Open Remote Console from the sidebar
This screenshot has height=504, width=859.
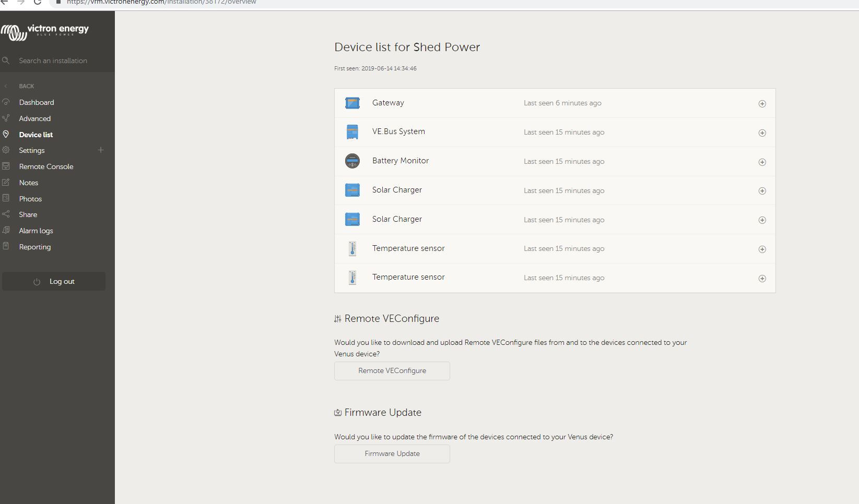[x=46, y=166]
